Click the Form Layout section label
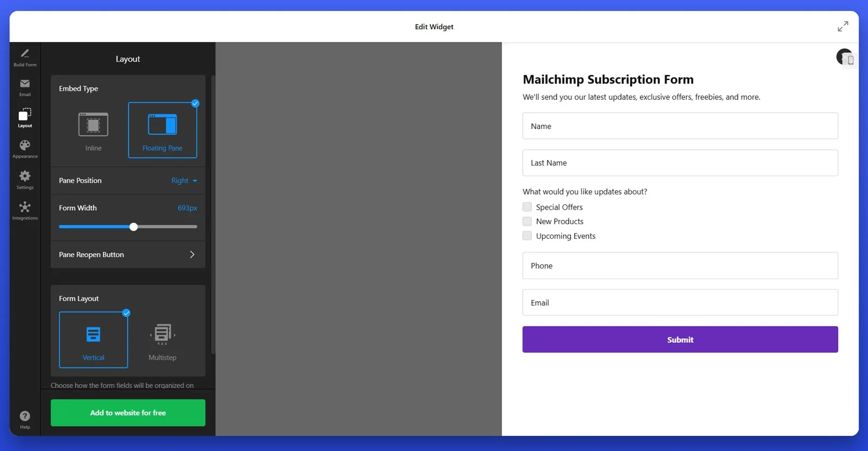Image resolution: width=868 pixels, height=451 pixels. [79, 298]
